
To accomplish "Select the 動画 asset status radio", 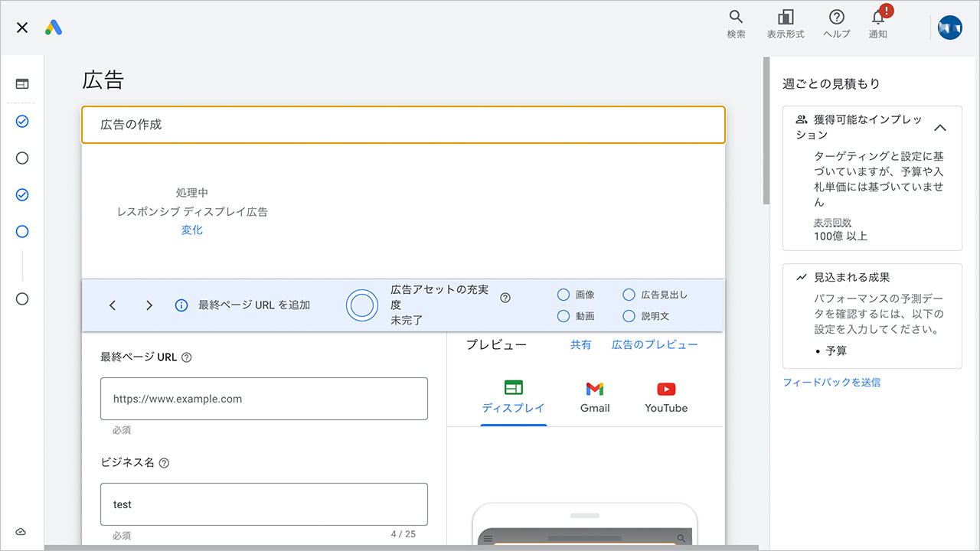I will click(x=565, y=315).
